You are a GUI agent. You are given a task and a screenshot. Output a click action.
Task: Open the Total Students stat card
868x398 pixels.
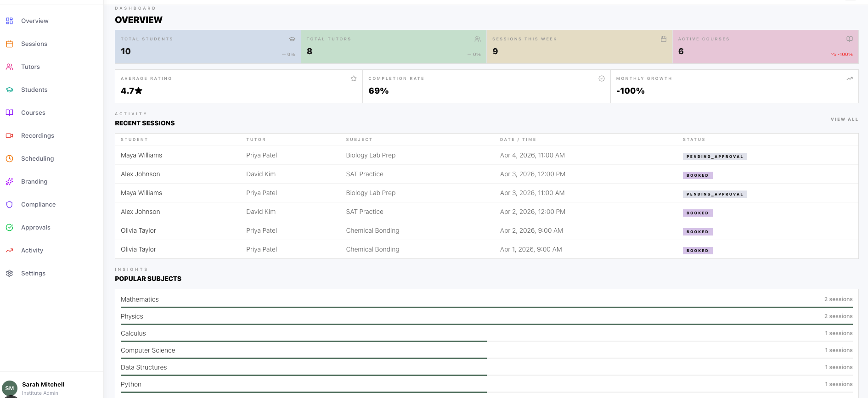tap(208, 47)
